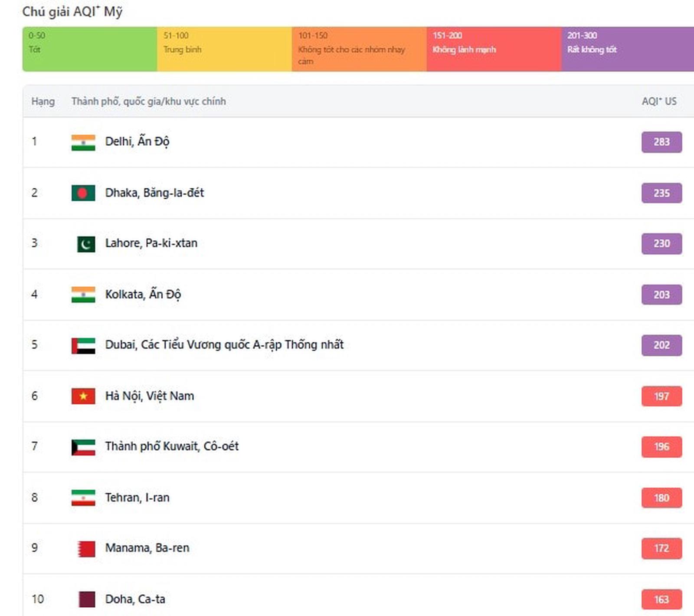Click the 283 AQI badge for Delhi
694x616 pixels.
(661, 142)
